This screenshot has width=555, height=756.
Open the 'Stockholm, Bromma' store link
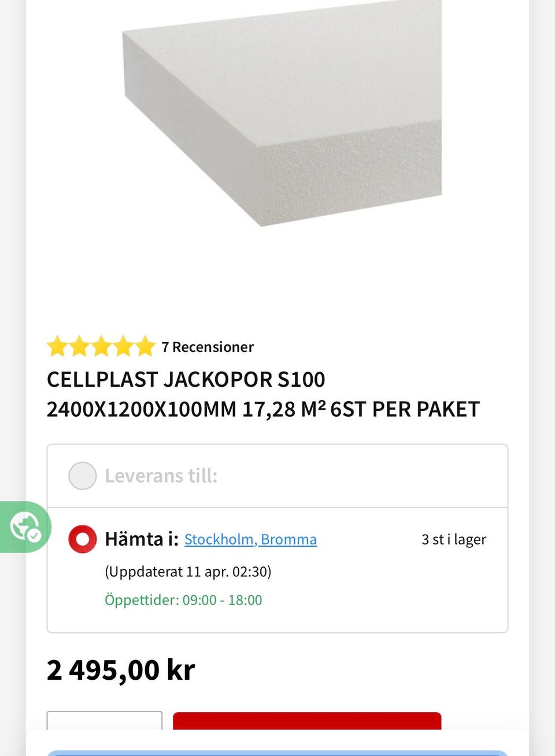(x=250, y=539)
